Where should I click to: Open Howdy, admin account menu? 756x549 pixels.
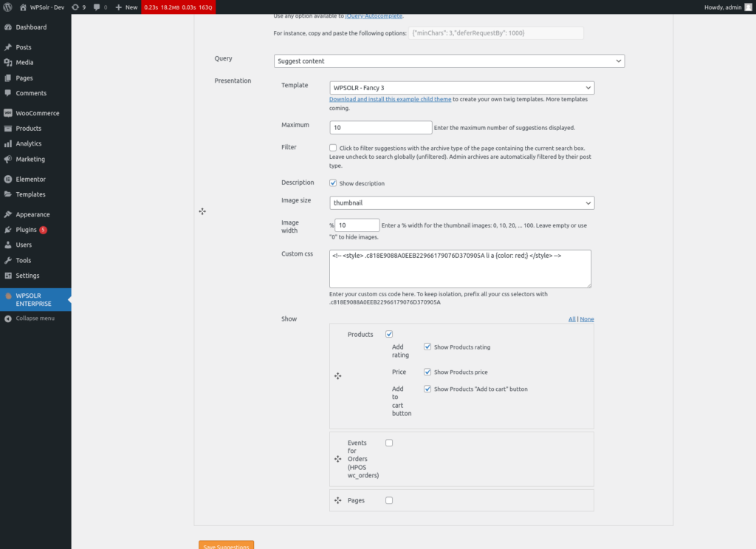pyautogui.click(x=727, y=7)
